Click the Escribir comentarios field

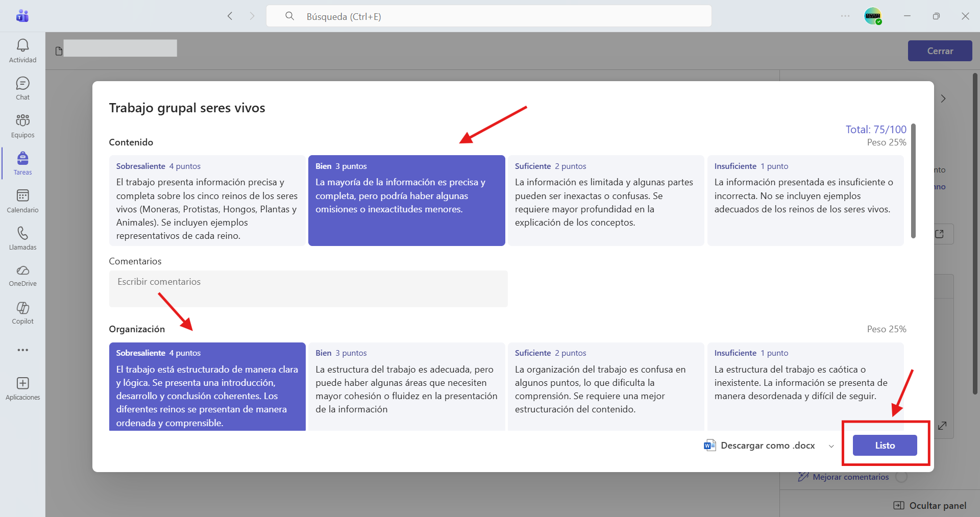coord(308,289)
